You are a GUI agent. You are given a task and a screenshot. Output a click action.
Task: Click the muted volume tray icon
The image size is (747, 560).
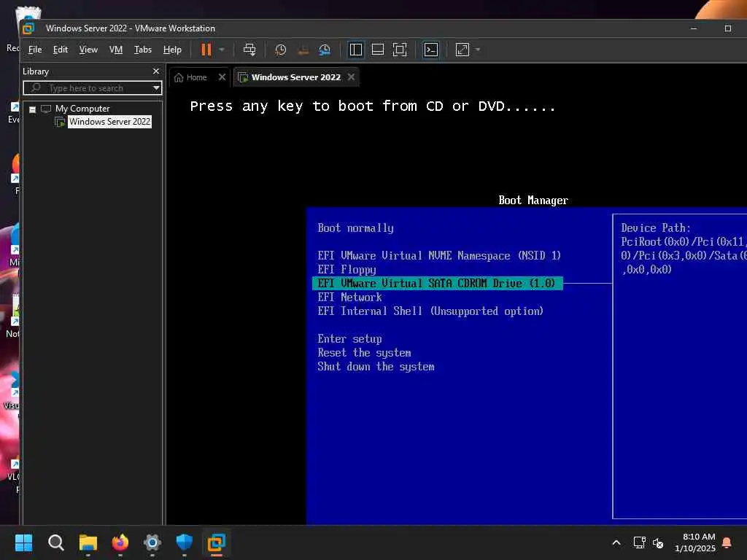[x=658, y=542]
